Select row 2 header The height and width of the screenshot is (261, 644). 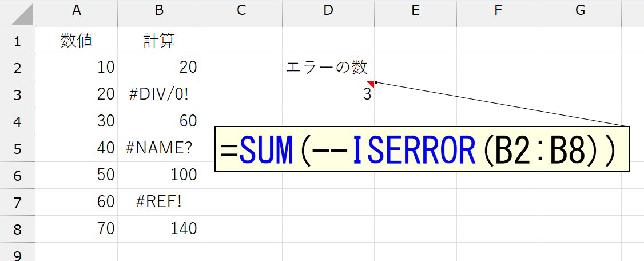click(x=17, y=68)
